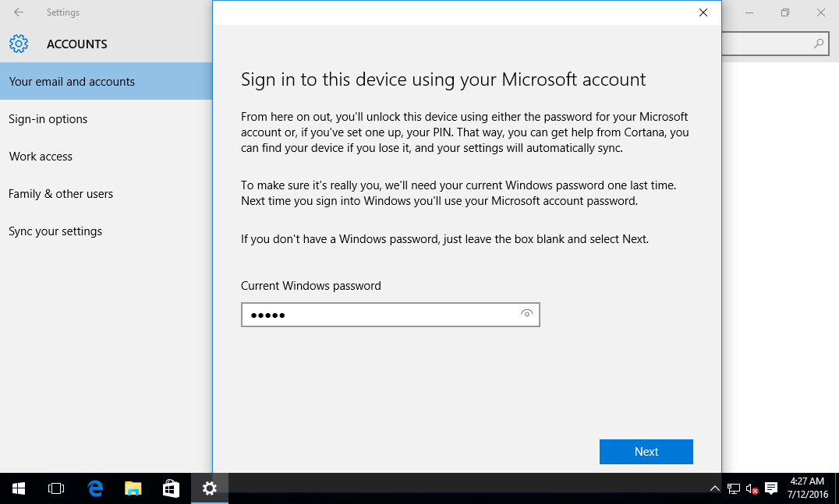Click the Next button
Viewport: 839px width, 504px height.
(x=646, y=451)
